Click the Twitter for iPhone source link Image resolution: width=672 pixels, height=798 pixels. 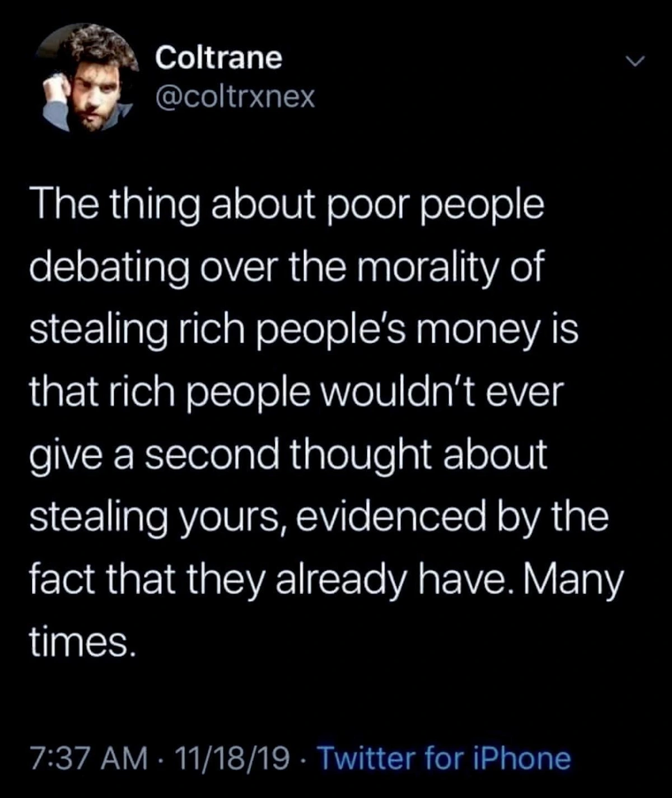tap(445, 759)
